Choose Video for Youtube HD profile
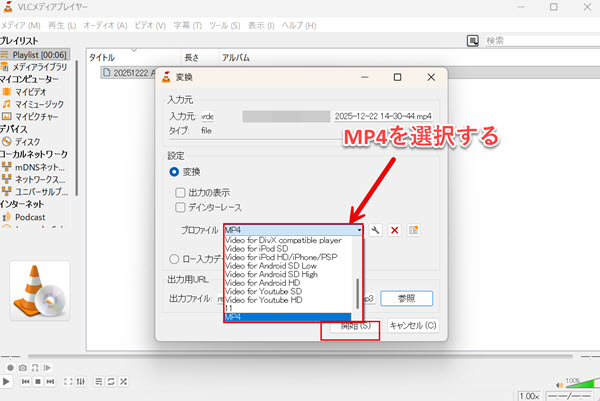This screenshot has width=600, height=401. [264, 300]
